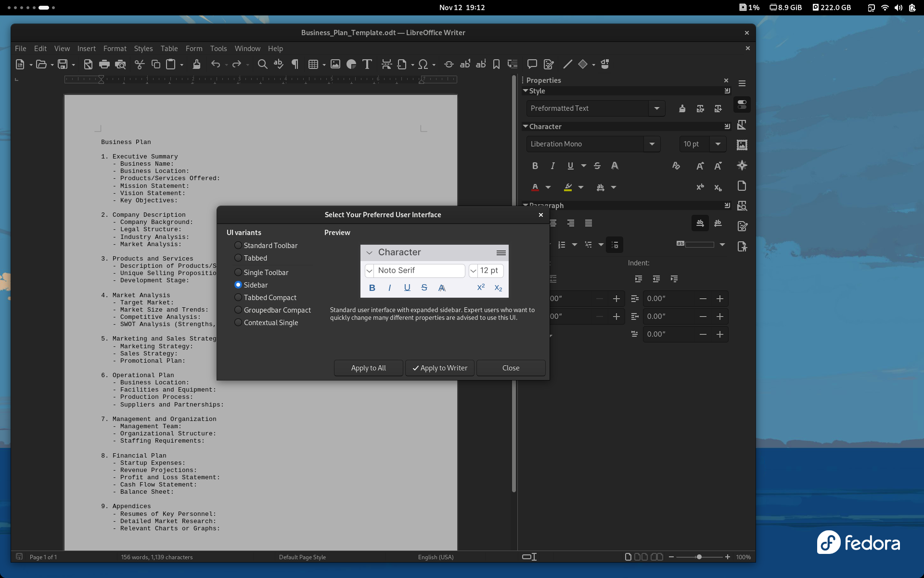Click Insert Comment toolbar icon
This screenshot has width=924, height=578.
click(532, 64)
